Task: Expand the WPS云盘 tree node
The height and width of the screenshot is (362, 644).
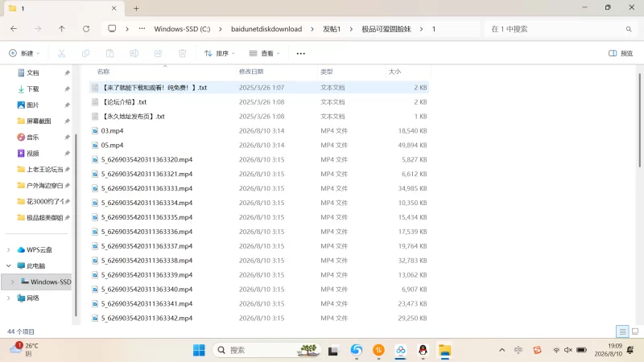Action: coord(9,249)
